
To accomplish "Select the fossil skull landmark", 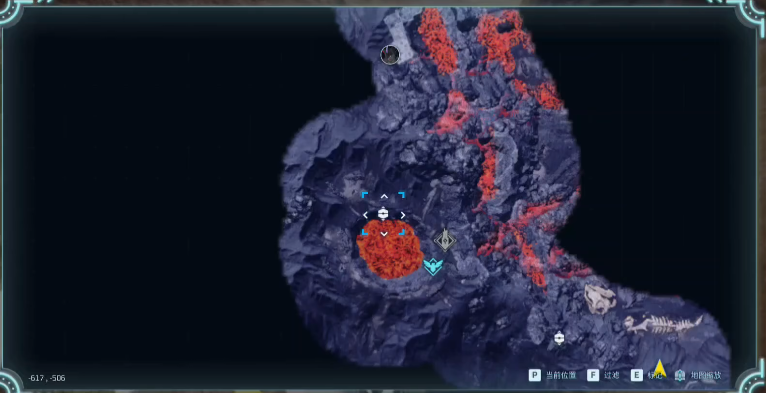I will 599,299.
